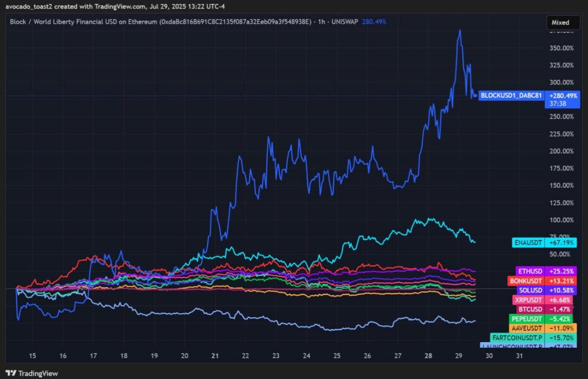
Task: Click date 29 on the time axis
Action: [x=459, y=356]
